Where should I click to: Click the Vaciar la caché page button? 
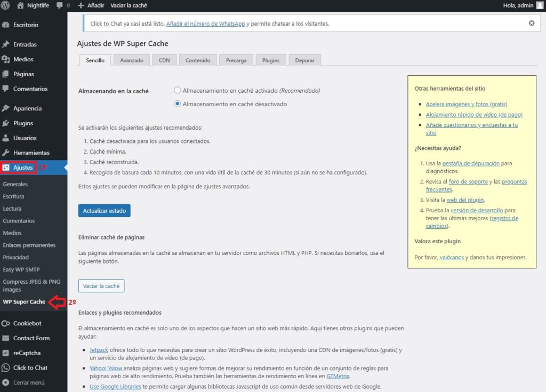(101, 286)
